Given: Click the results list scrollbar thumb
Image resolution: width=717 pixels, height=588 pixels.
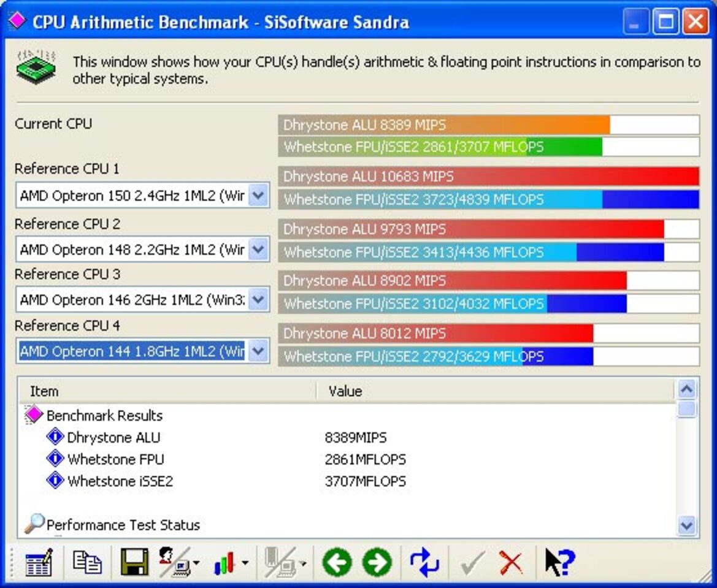Looking at the screenshot, I should 688,409.
